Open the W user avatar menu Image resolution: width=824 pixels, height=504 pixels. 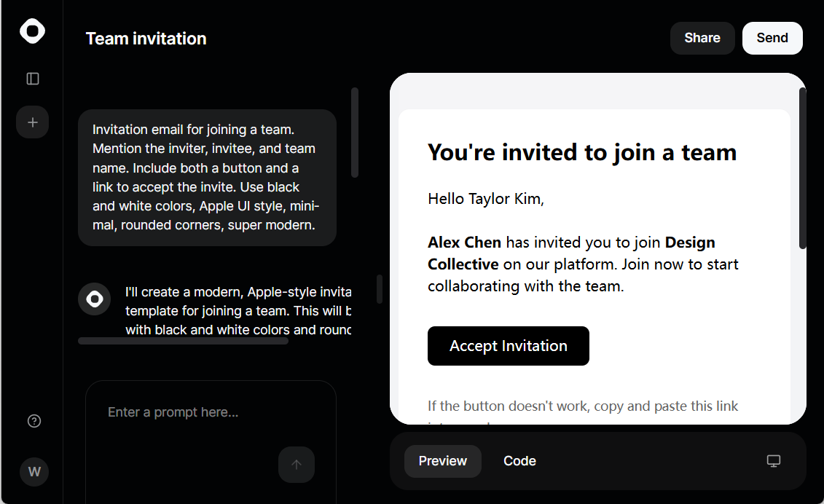(x=34, y=471)
